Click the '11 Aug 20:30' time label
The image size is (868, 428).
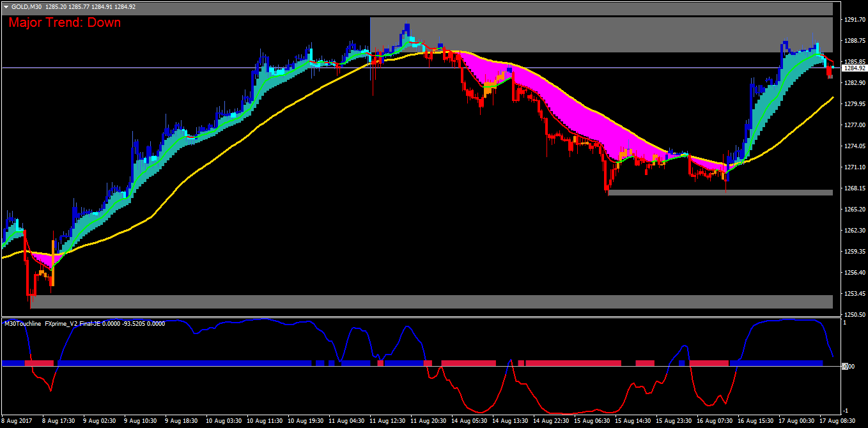tap(428, 422)
